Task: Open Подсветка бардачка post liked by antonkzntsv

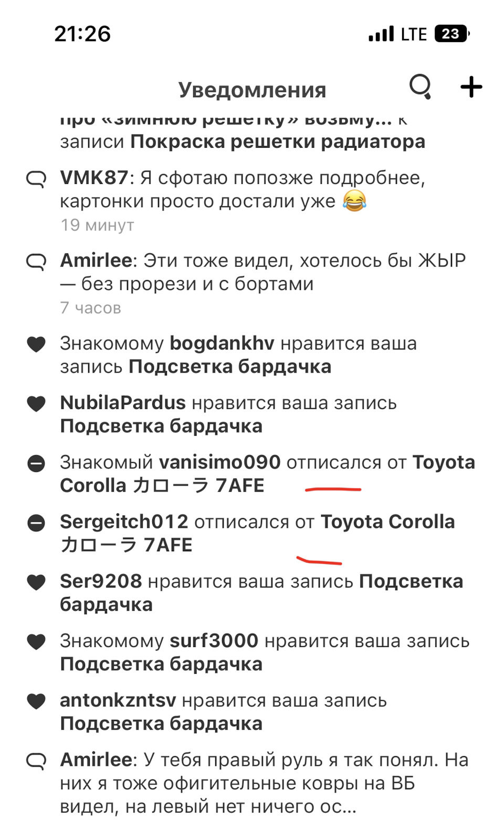Action: click(161, 724)
